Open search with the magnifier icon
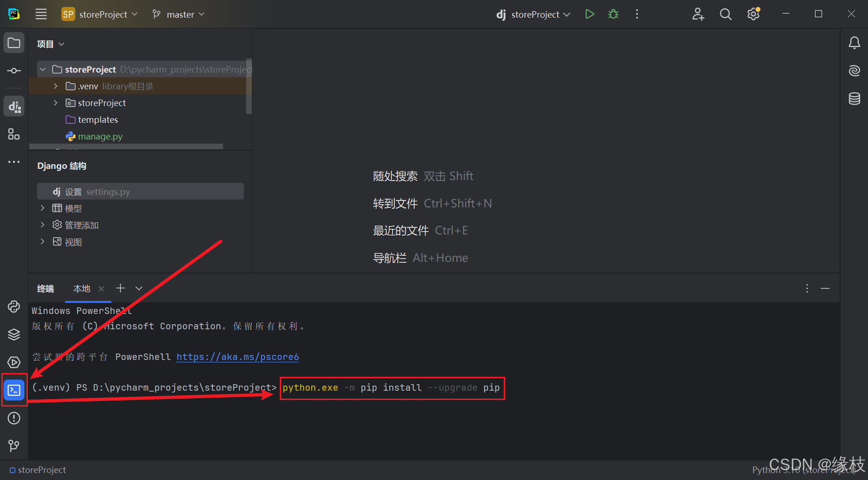The width and height of the screenshot is (868, 480). [x=725, y=14]
